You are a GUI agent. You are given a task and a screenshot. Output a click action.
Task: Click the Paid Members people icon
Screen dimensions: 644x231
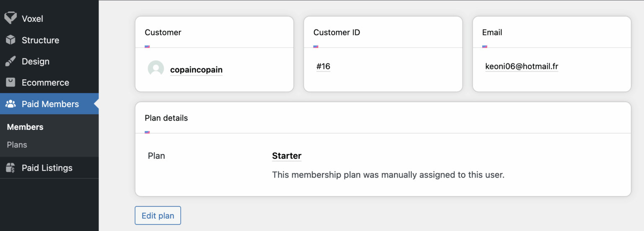pyautogui.click(x=10, y=104)
